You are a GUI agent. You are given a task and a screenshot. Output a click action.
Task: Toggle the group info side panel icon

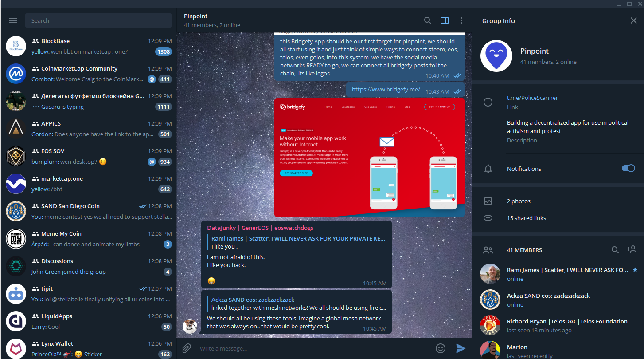445,20
